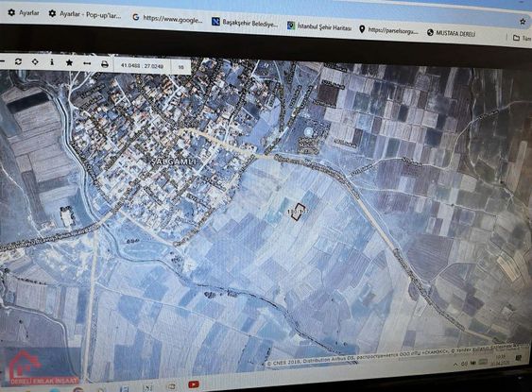The image size is (532, 392).
Task: Click the locate/crosshair icon in map toolbar
Action: 35,62
